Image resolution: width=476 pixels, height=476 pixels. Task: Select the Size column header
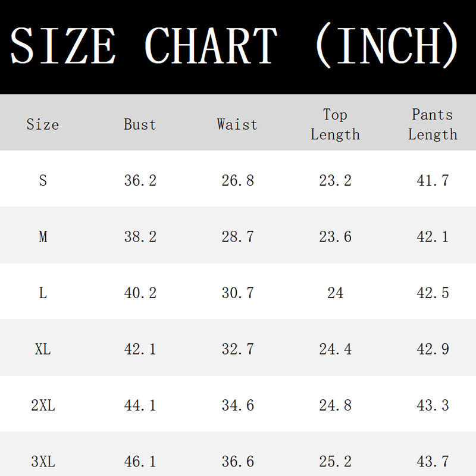point(42,124)
